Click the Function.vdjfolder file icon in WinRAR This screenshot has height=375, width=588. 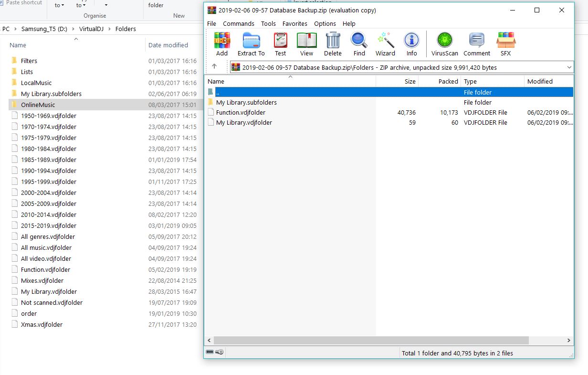click(x=211, y=112)
